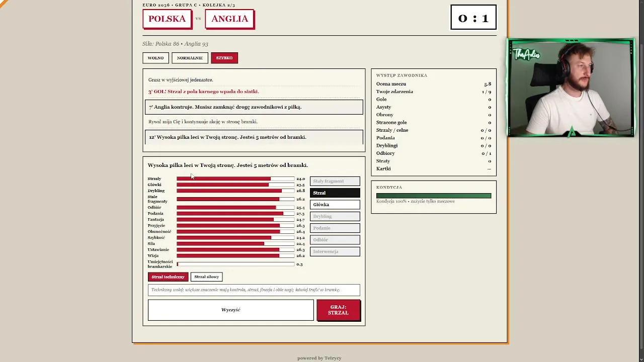Click the Dryblingi stat row
Screen dimensions: 644x362
click(434, 145)
